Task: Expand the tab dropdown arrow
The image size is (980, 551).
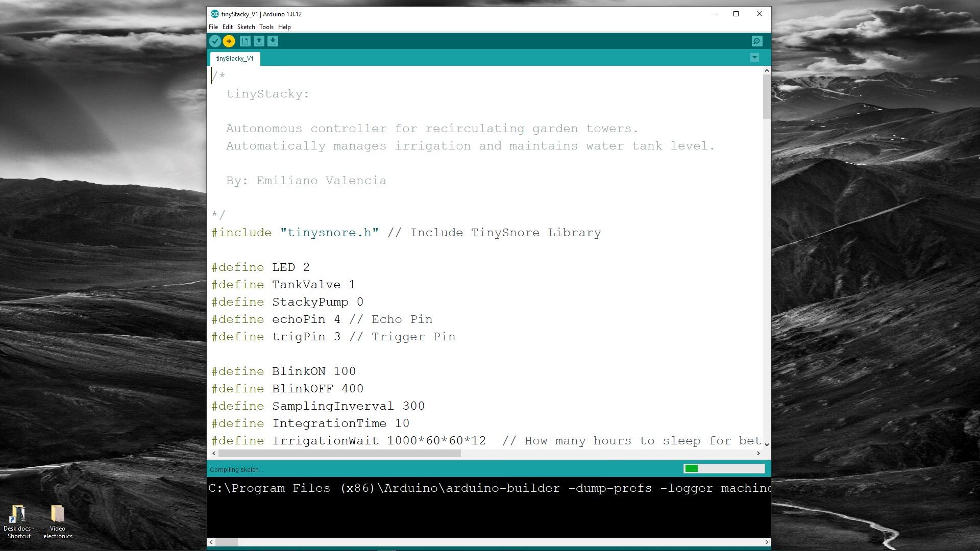Action: pos(754,58)
